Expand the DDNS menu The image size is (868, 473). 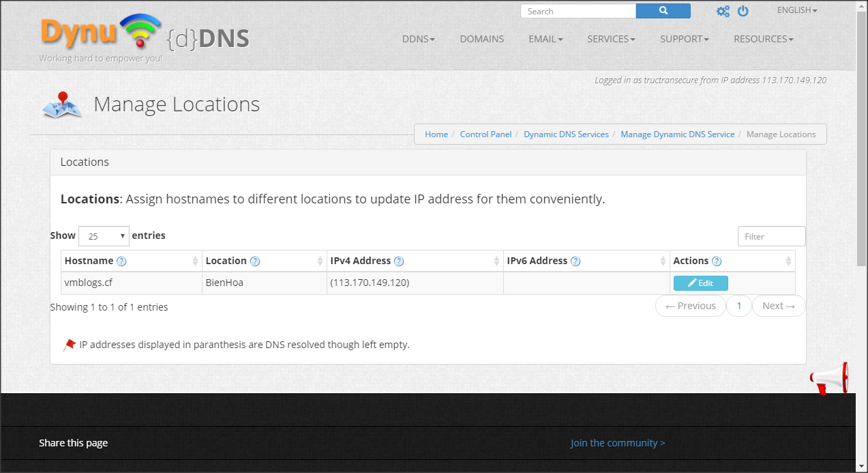click(418, 39)
